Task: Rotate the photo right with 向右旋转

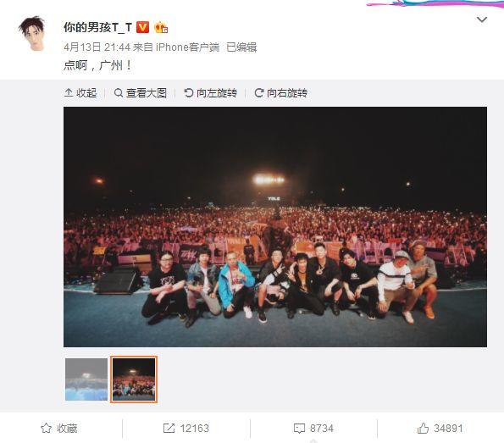Action: tap(281, 93)
